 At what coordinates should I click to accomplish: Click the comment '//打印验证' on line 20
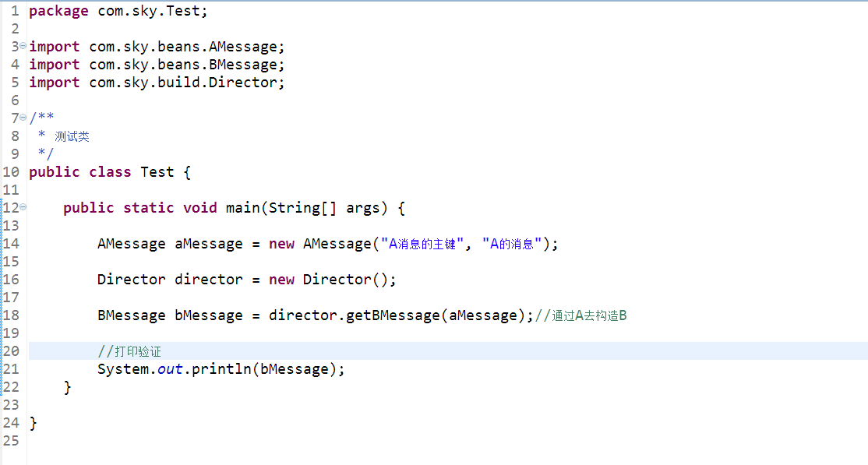(129, 351)
